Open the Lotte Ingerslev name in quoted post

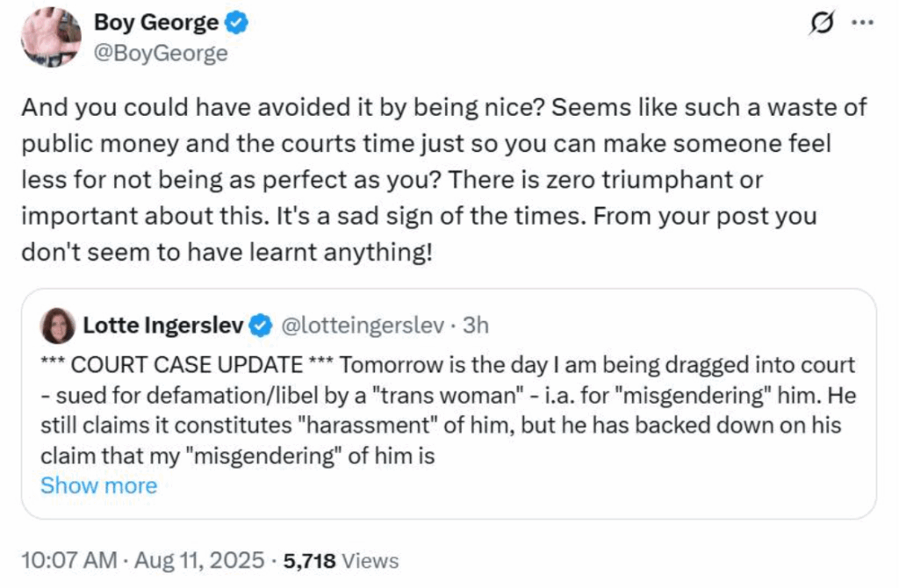[x=163, y=326]
